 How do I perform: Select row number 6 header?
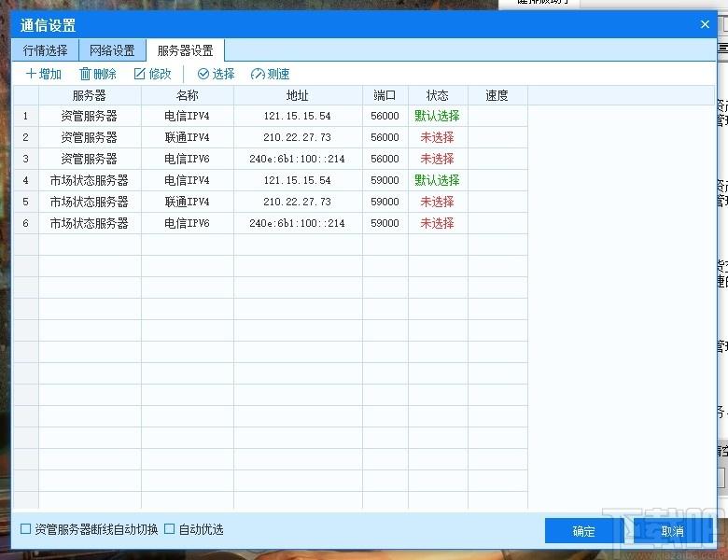coord(25,223)
